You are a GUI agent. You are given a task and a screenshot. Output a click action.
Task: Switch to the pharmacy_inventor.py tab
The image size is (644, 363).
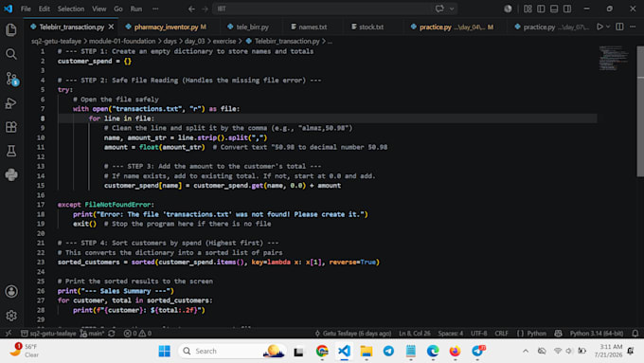pos(169,27)
